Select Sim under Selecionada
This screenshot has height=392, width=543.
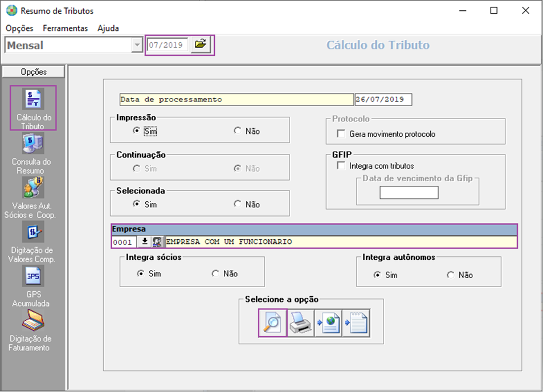point(136,205)
